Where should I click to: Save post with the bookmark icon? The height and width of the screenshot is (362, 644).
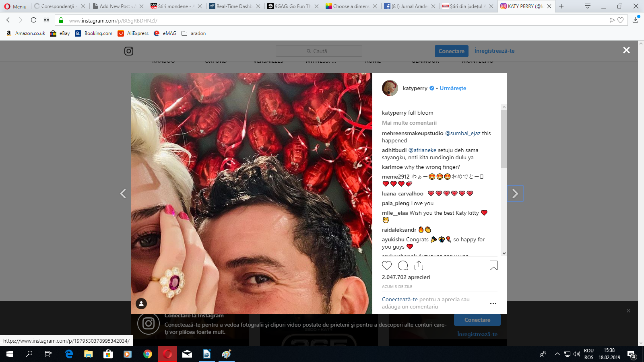coord(493,265)
